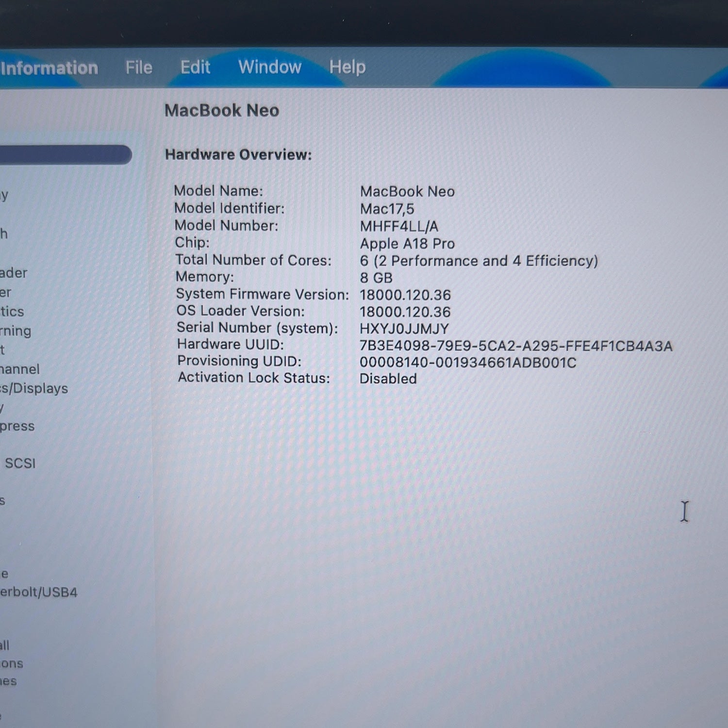Select Thunderbolt/USB4 in the sidebar
Viewport: 728px width, 728px height.
tap(39, 592)
